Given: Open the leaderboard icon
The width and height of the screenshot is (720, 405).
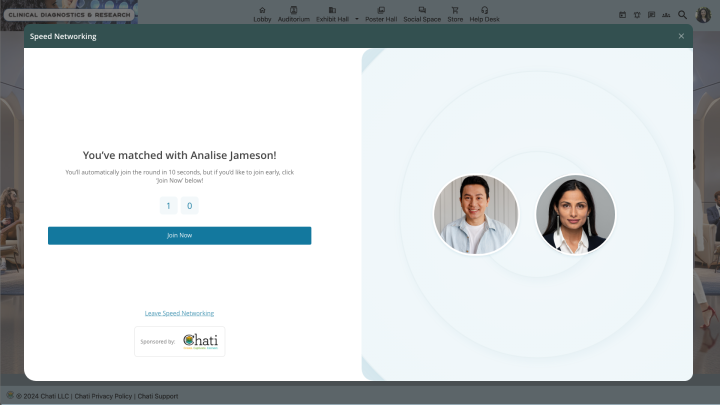Looking at the screenshot, I should 666,15.
